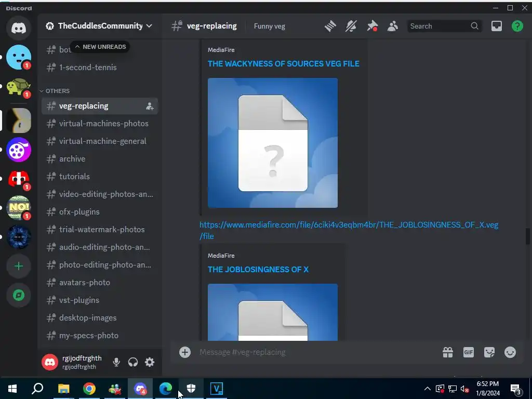Image resolution: width=532 pixels, height=399 pixels.
Task: Open virtual-machines-photos channel
Action: [x=99, y=124]
